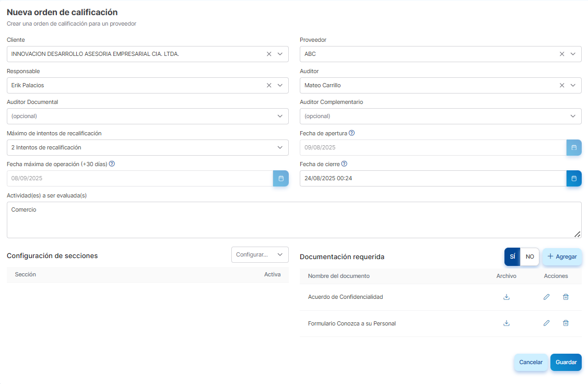Add a new required document via Agregar

coord(561,257)
